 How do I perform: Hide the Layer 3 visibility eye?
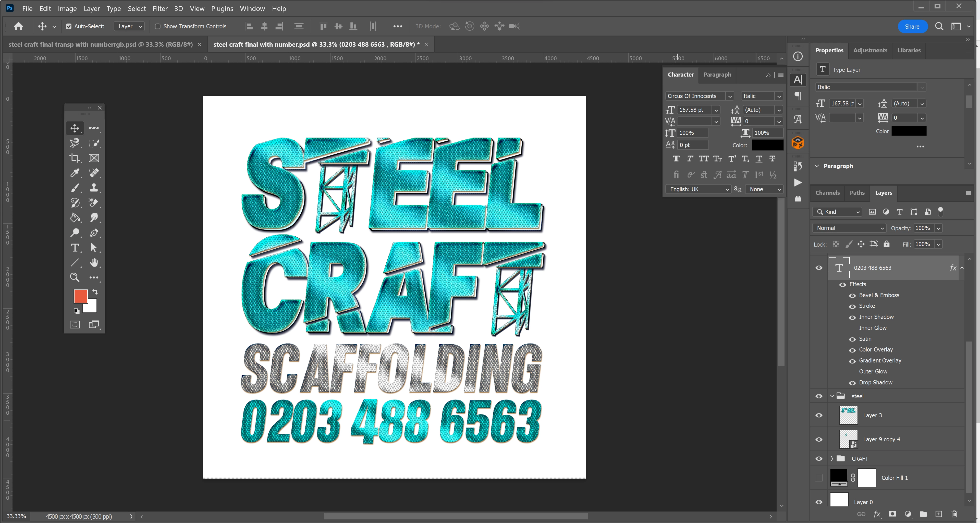819,415
